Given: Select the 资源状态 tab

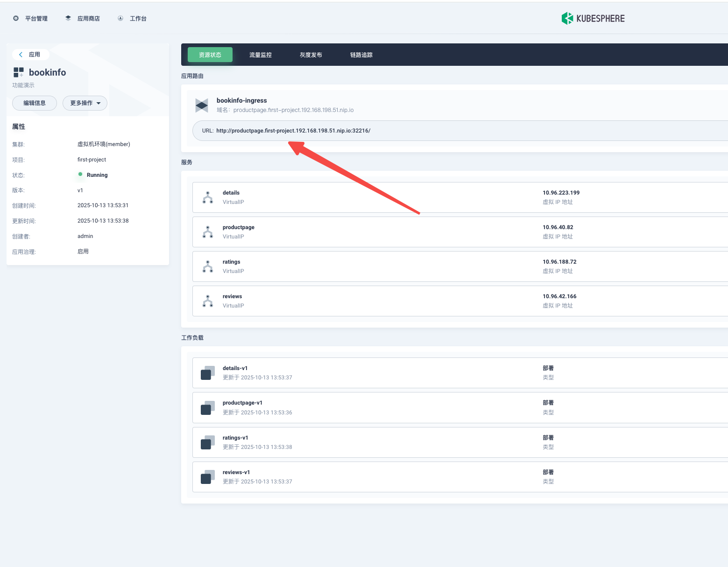Looking at the screenshot, I should point(210,55).
